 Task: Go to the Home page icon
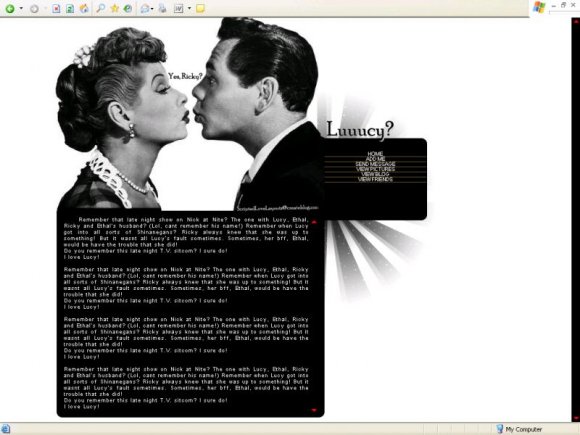(84, 8)
